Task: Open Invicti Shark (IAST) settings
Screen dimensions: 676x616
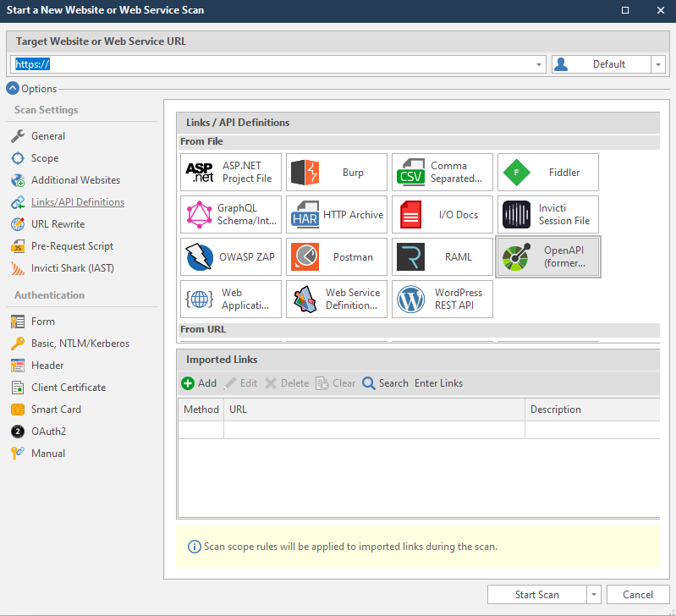Action: point(73,267)
